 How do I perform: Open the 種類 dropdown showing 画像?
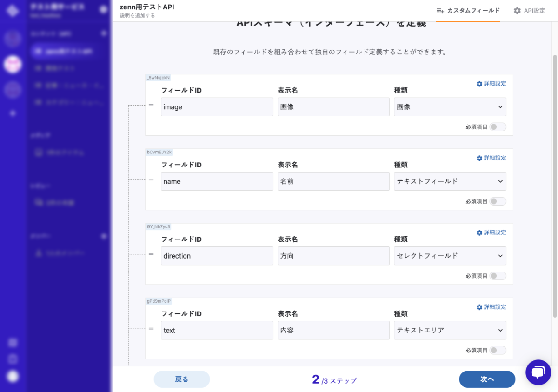click(x=450, y=107)
